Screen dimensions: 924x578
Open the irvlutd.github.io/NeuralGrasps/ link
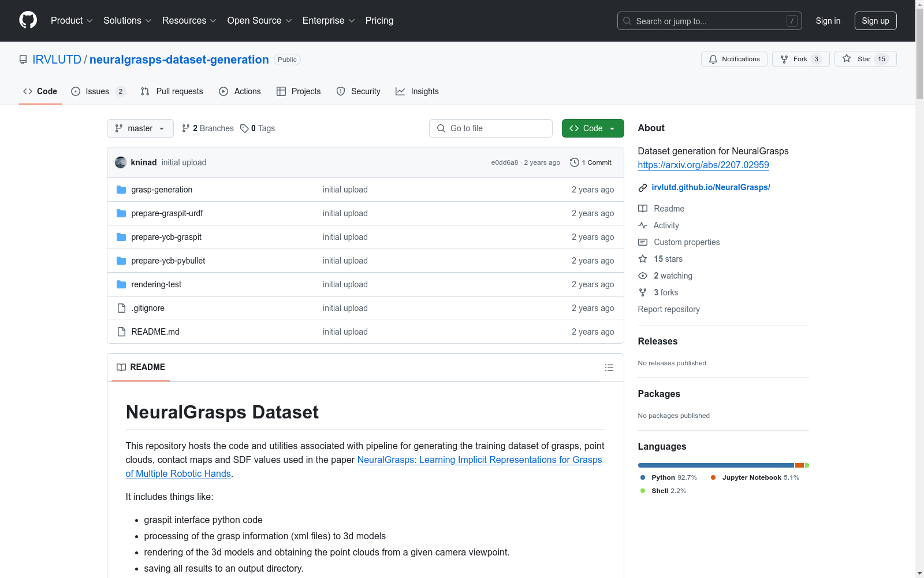(x=711, y=187)
